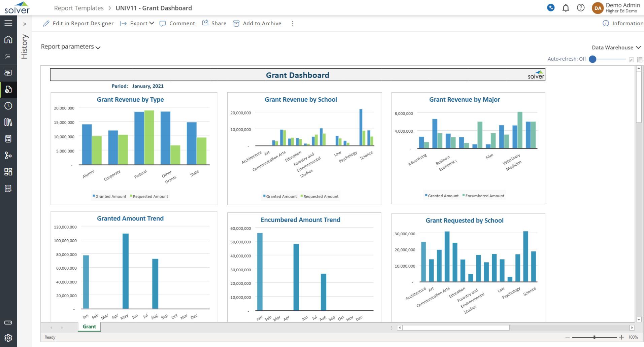Click the blue AI sparkle icon
The height and width of the screenshot is (347, 644).
coord(551,8)
